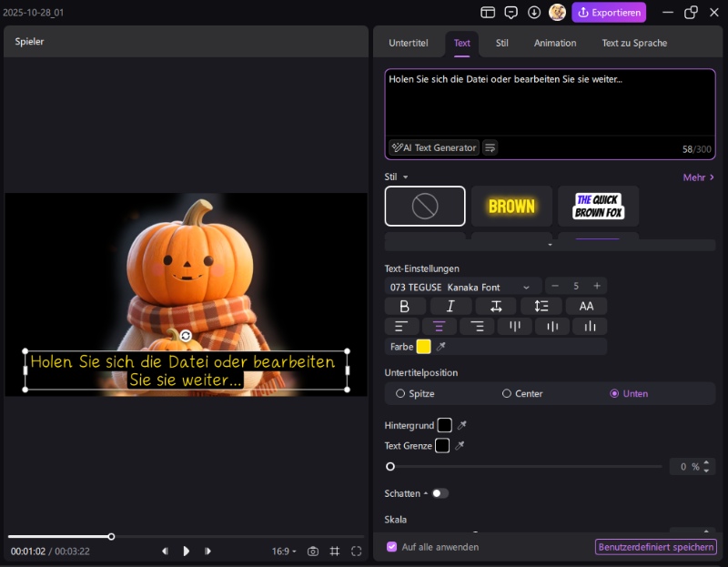
Task: Click Benutzerdefiniert speichern button
Action: click(655, 547)
